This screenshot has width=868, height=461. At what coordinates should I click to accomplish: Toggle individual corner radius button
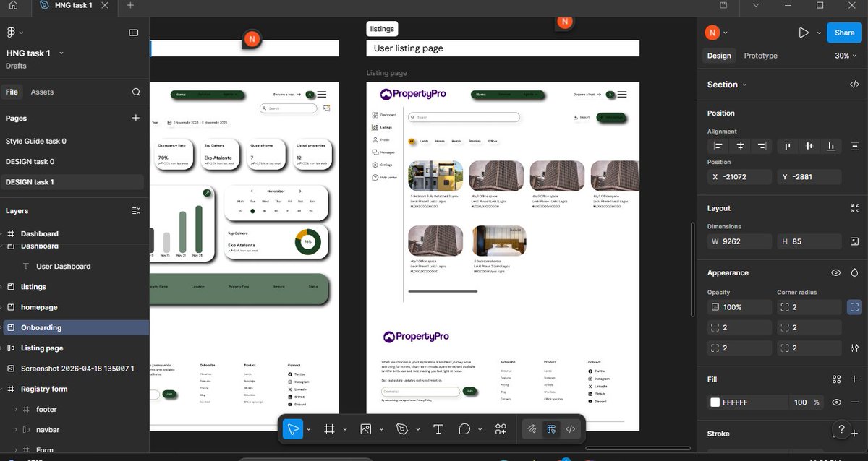coord(854,307)
